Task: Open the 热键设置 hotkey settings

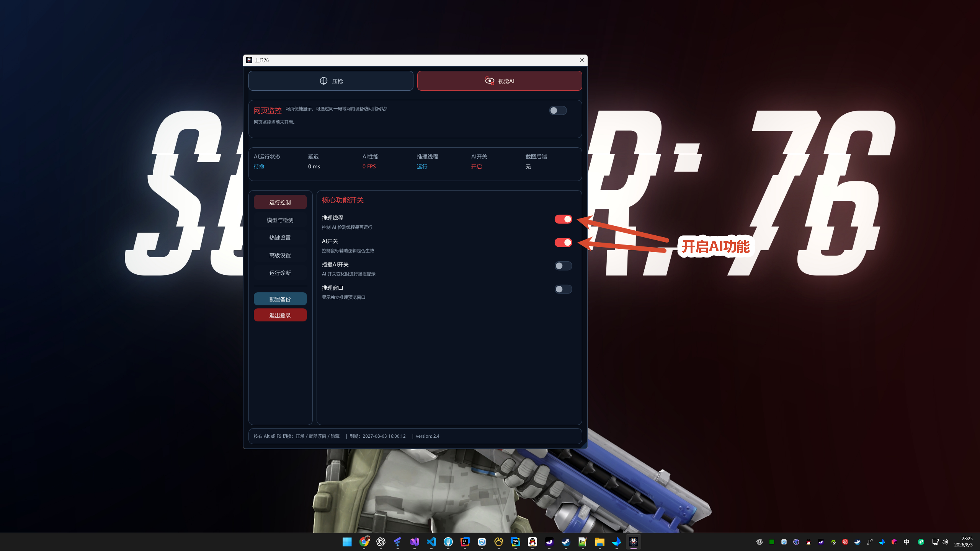Action: tap(280, 238)
